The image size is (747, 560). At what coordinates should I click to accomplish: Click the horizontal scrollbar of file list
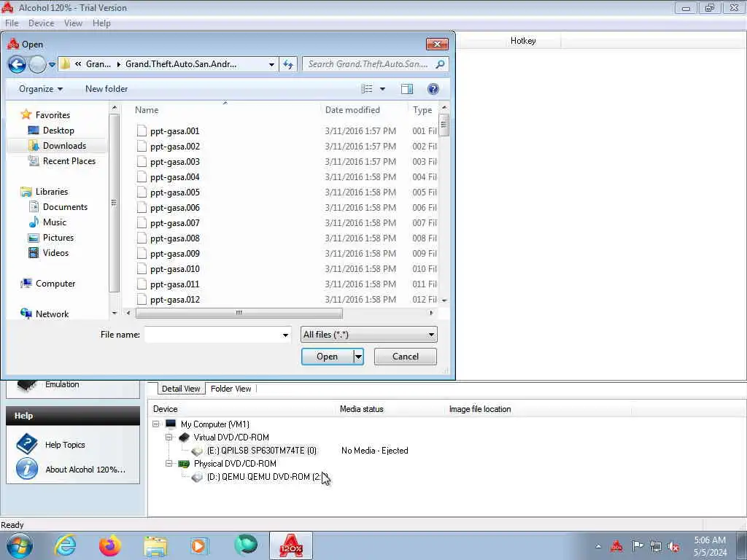click(x=239, y=313)
